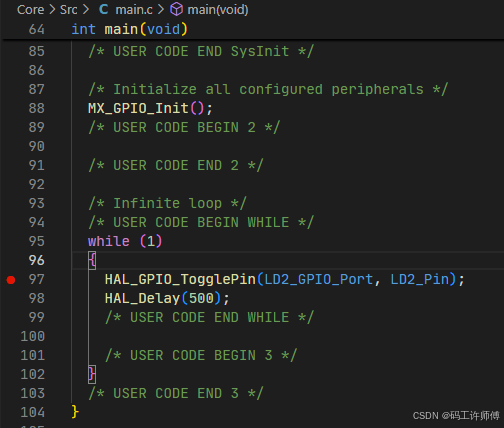504x428 pixels.
Task: Open the main.c breadcrumb file entry
Action: pos(134,10)
